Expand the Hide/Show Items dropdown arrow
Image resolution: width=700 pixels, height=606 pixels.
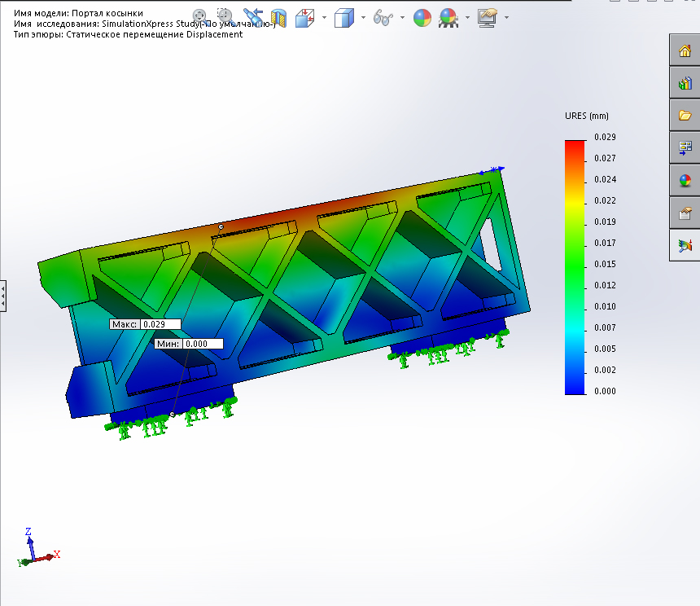point(402,18)
